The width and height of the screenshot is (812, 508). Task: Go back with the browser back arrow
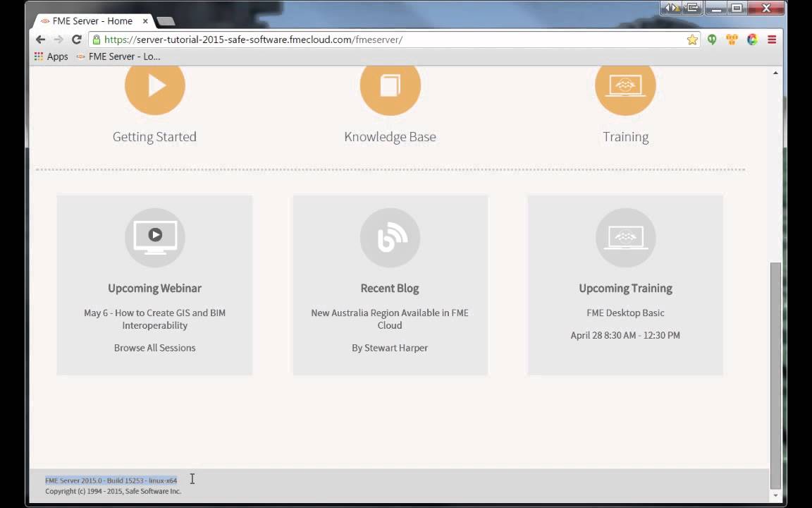40,40
